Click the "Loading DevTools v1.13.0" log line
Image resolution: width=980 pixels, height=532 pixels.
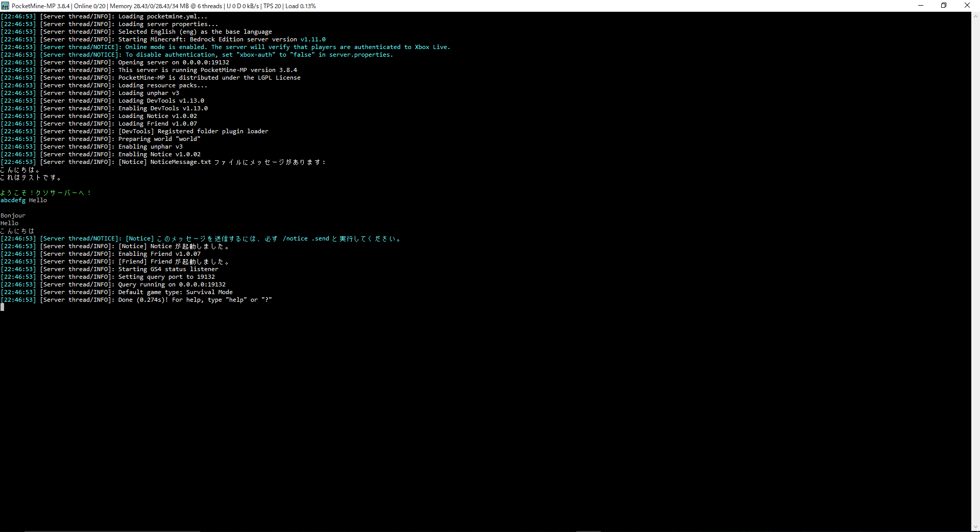click(161, 101)
